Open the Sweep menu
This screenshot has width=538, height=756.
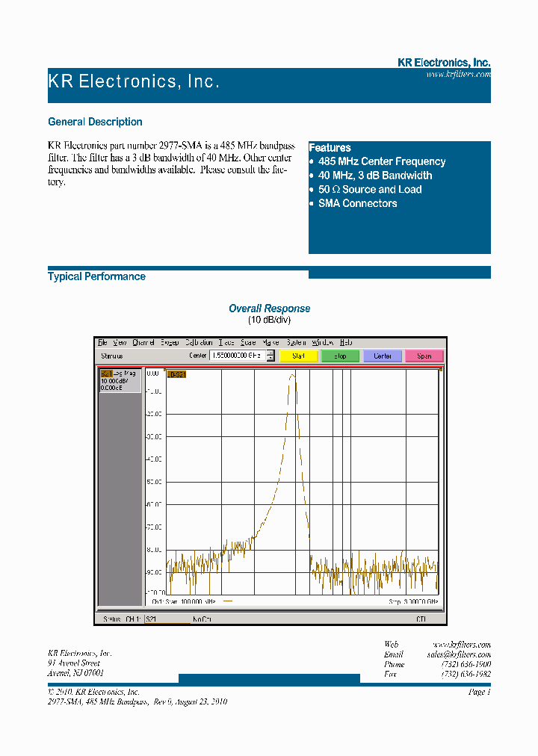[x=170, y=342]
